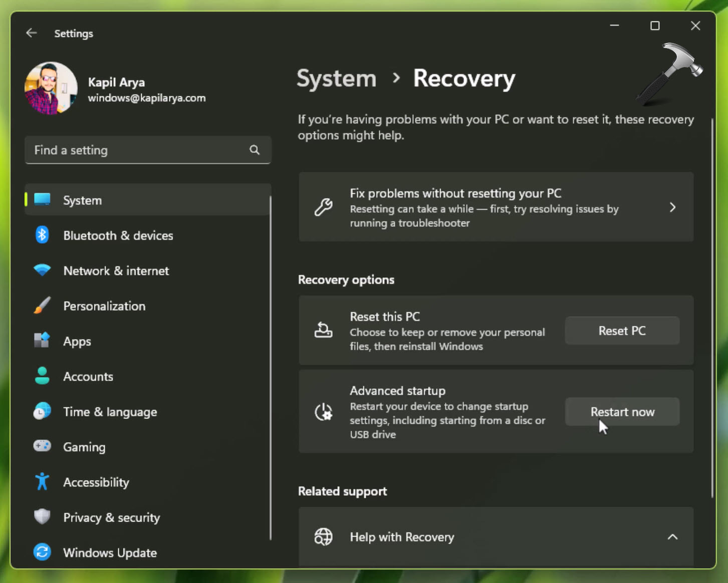Click Restart now for Advanced startup
The width and height of the screenshot is (728, 583).
(622, 412)
